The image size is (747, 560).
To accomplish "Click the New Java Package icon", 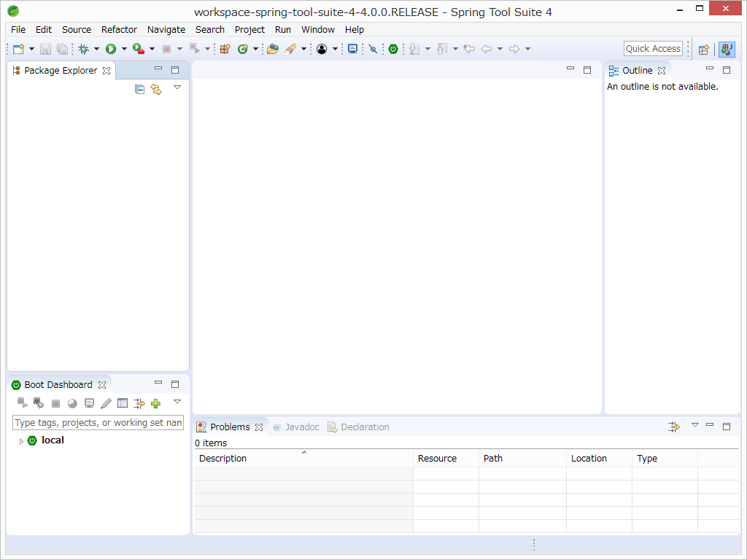I will [225, 49].
